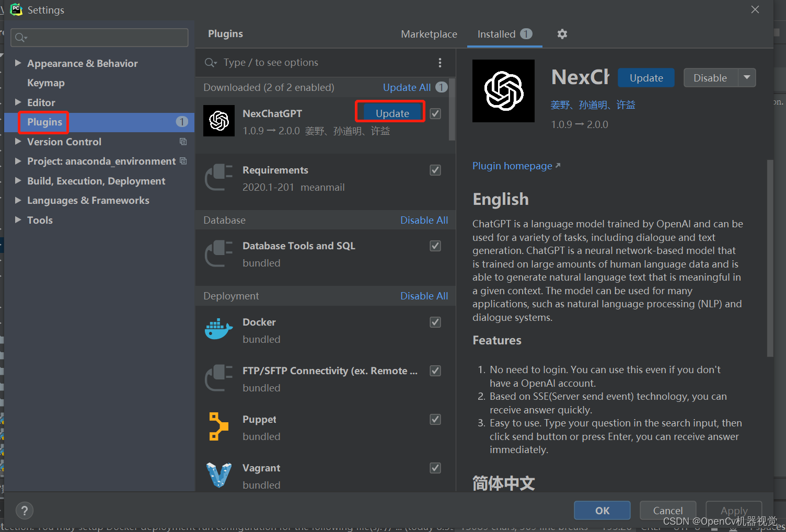
Task: Click the Requirements plugin icon
Action: click(x=219, y=178)
